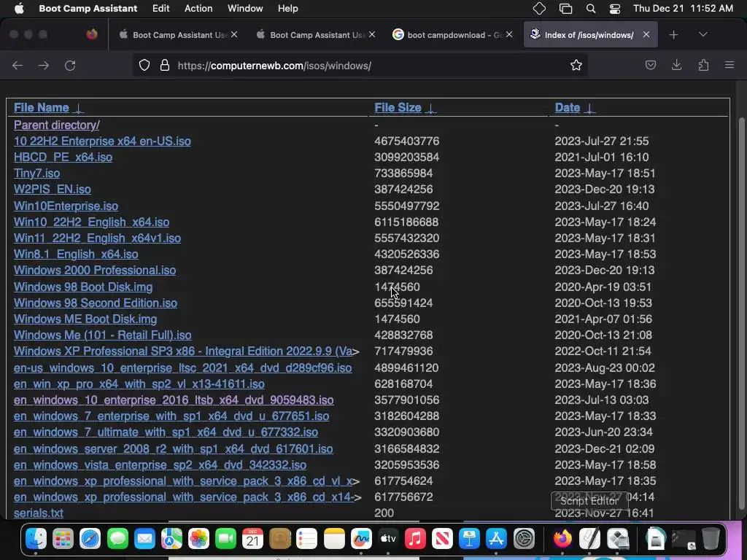Sort by File Name descending arrow
The image size is (747, 560).
click(x=79, y=109)
